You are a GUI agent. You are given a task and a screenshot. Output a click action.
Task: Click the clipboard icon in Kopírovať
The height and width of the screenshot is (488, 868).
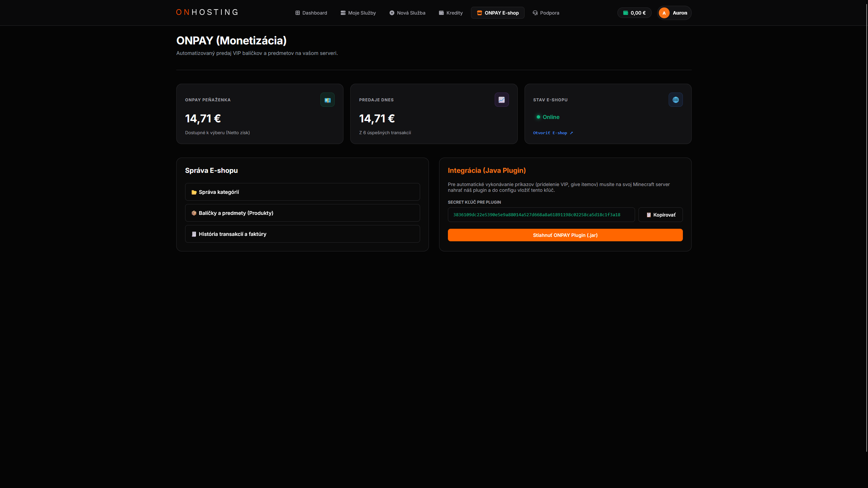pyautogui.click(x=649, y=215)
